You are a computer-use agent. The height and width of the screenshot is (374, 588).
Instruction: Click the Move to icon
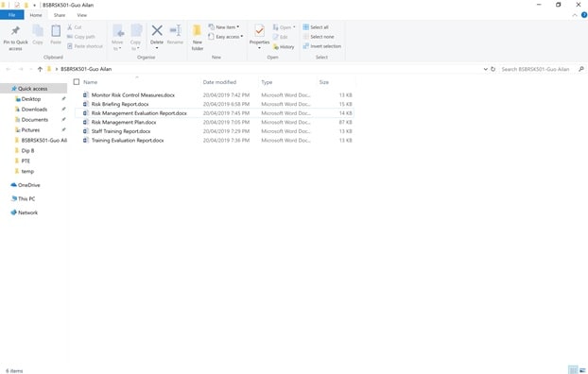[x=118, y=31]
